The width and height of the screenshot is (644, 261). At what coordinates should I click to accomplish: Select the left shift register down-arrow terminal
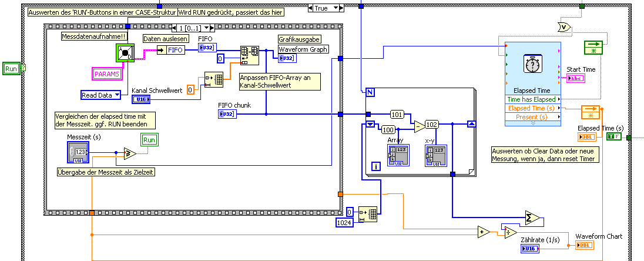(370, 125)
